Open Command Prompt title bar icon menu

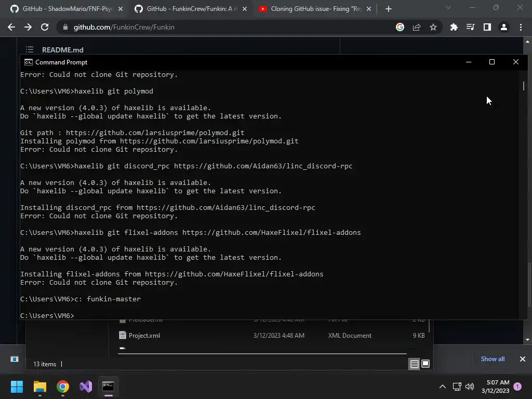click(29, 62)
